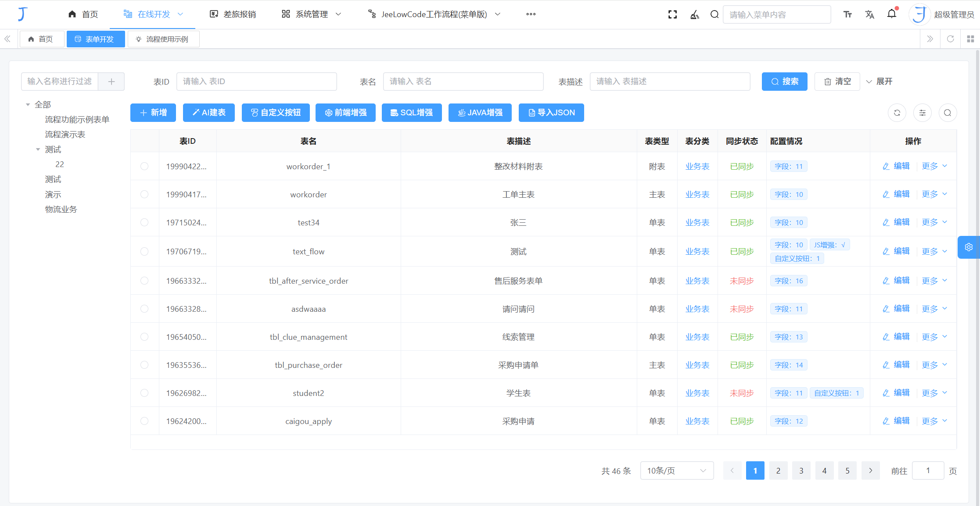Select the radio button for student2 row
The height and width of the screenshot is (506, 980).
click(x=145, y=392)
